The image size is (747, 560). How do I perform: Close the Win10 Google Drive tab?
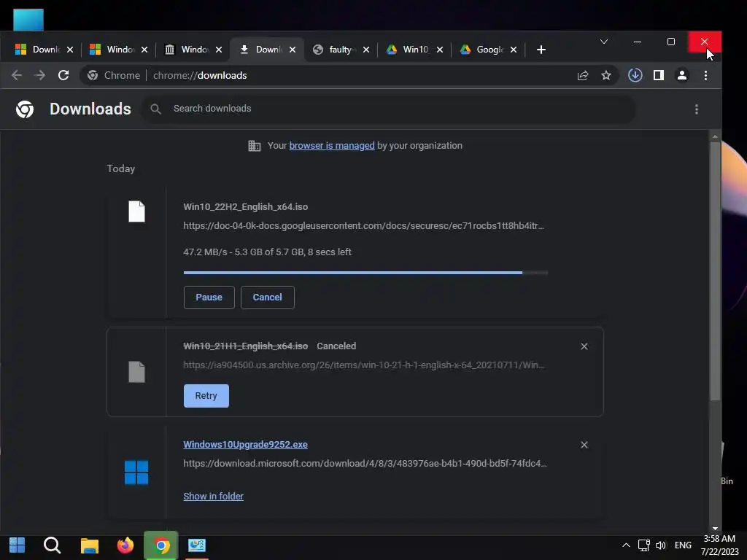(x=440, y=50)
